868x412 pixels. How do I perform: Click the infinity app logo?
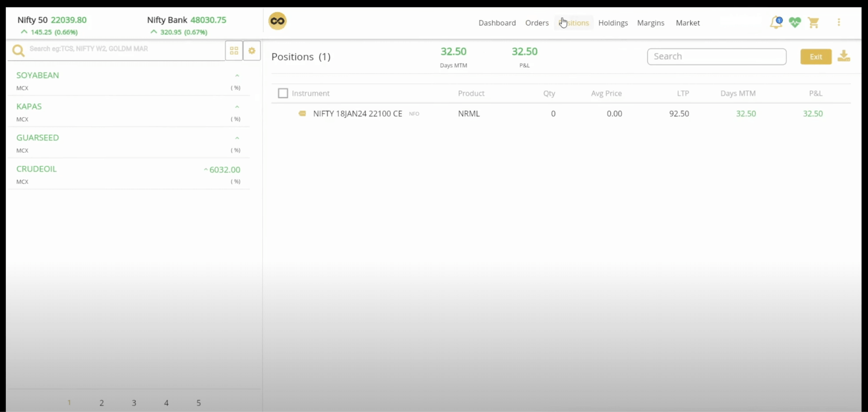click(277, 21)
